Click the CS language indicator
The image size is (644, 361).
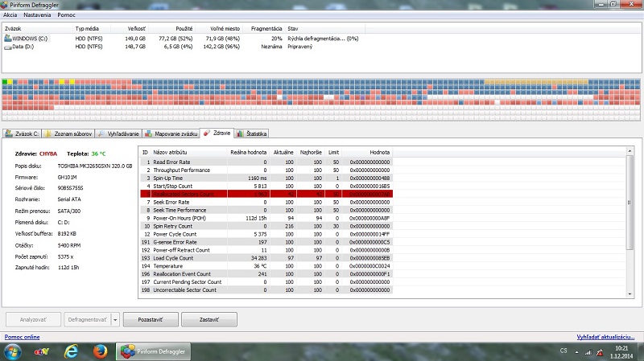tap(563, 351)
